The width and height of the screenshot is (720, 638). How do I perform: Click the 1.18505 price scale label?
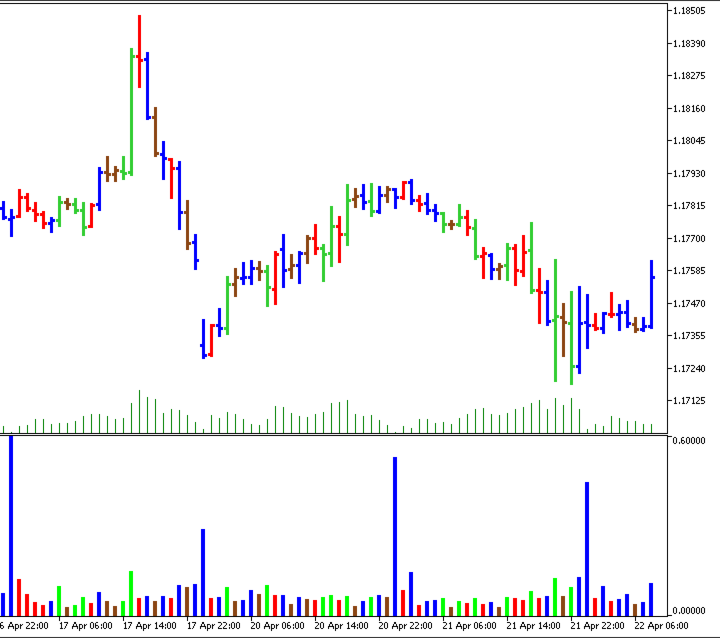[689, 11]
